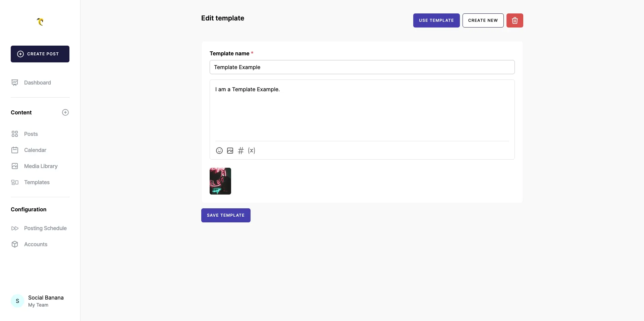
Task: Delete template with the red trash button
Action: [x=515, y=20]
